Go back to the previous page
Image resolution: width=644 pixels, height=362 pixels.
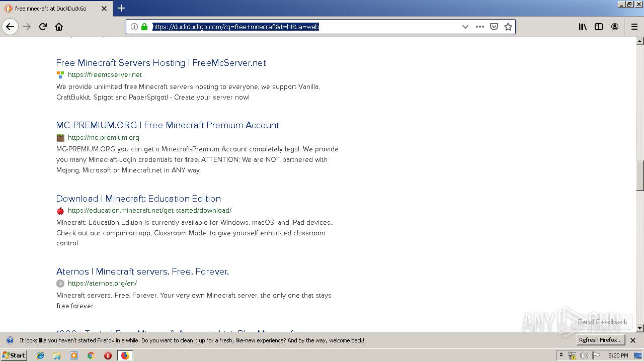coord(10,27)
